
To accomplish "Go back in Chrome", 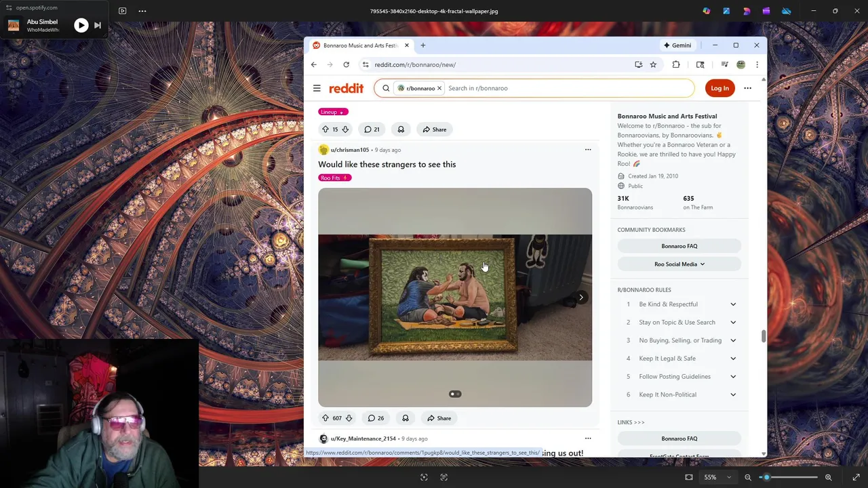I will pyautogui.click(x=313, y=64).
